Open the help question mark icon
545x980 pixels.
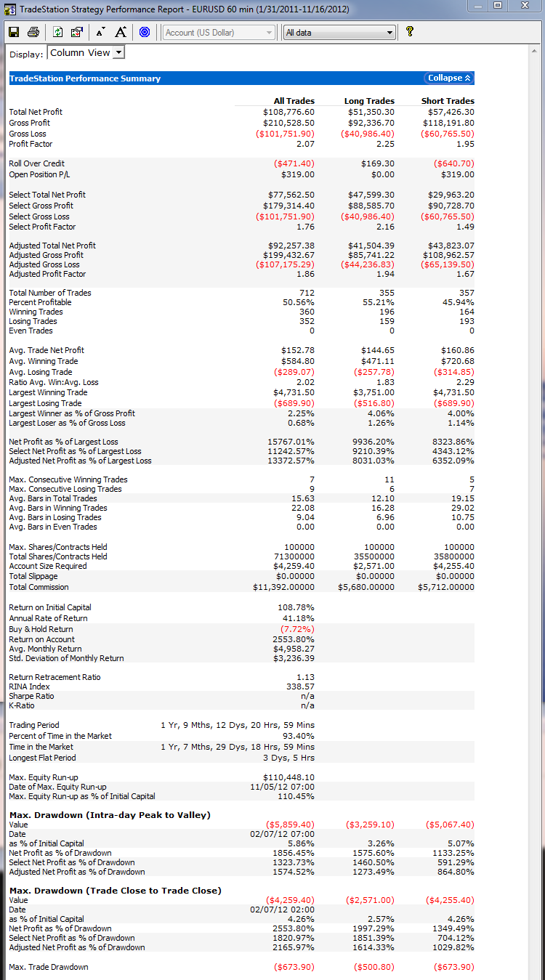(x=410, y=32)
